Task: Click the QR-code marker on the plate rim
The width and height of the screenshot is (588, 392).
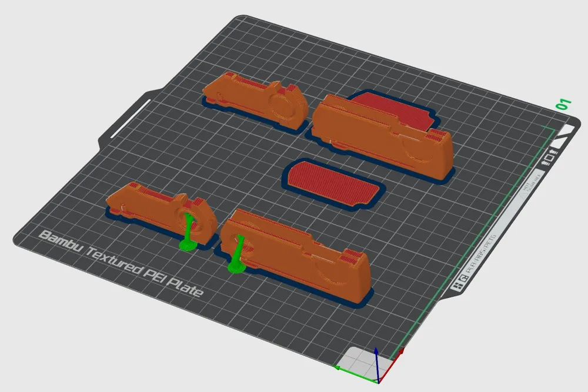Action: [x=463, y=278]
